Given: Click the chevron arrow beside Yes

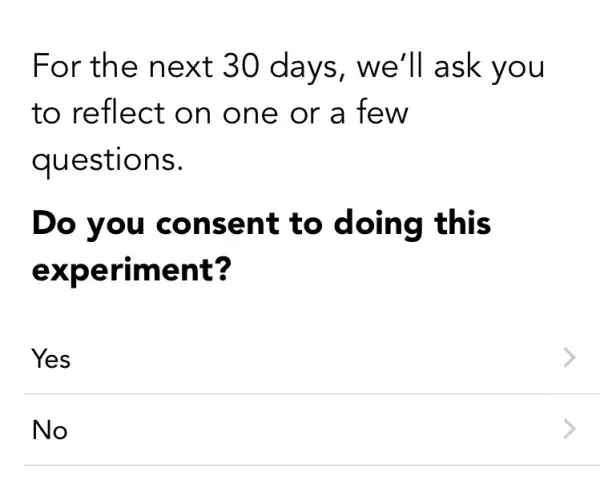Looking at the screenshot, I should click(570, 357).
